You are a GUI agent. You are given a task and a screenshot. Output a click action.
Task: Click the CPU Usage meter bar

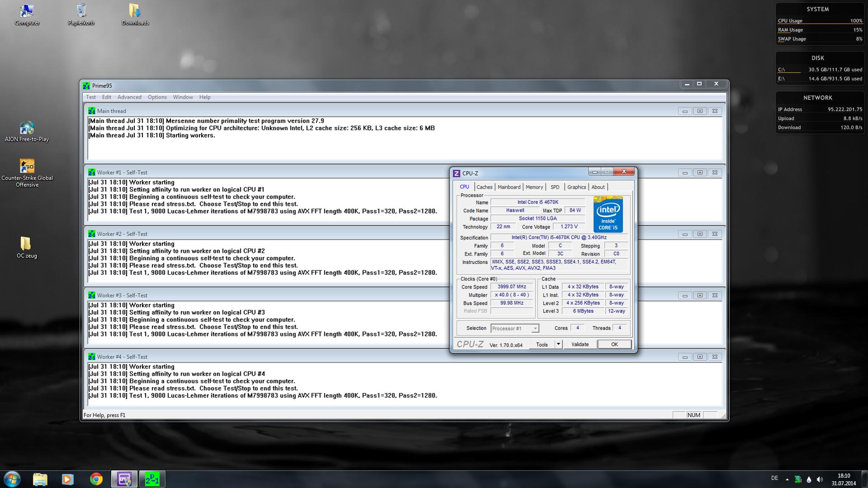tap(820, 23)
